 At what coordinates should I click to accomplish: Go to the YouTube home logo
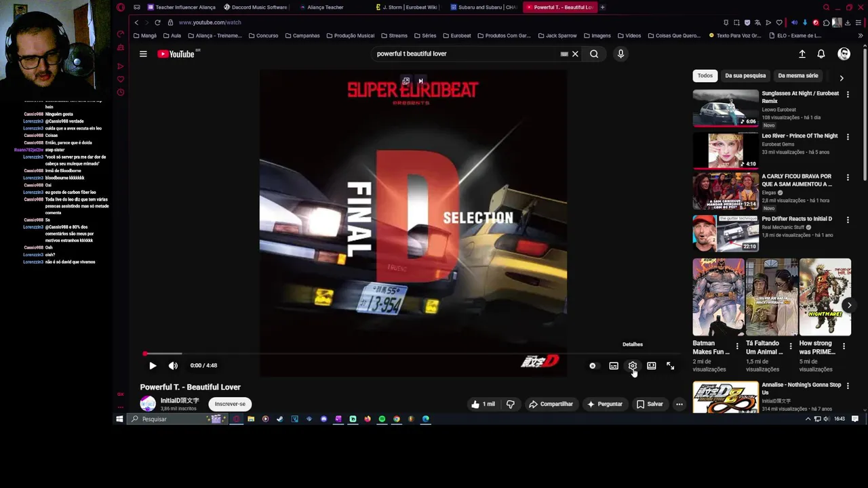coord(176,54)
